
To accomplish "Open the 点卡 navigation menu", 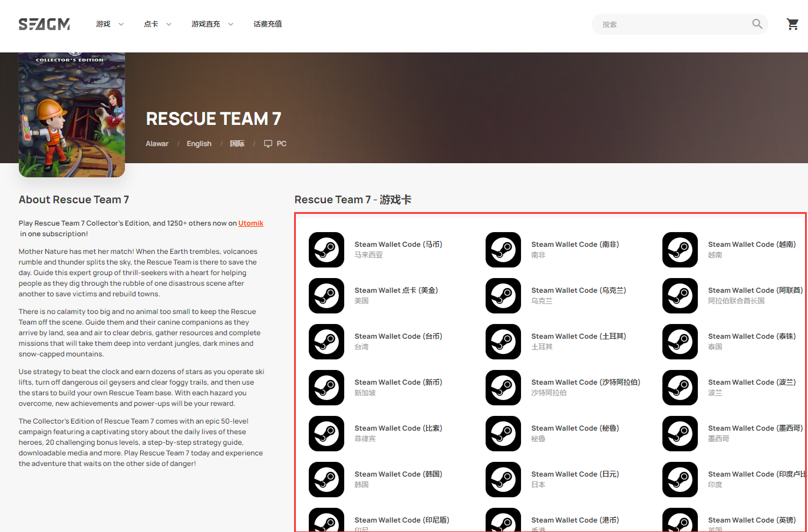I will tap(151, 24).
